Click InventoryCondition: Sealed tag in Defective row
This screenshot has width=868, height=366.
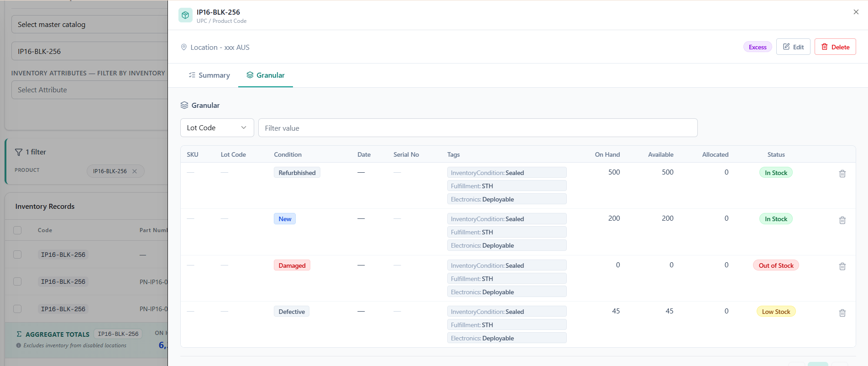pyautogui.click(x=507, y=312)
